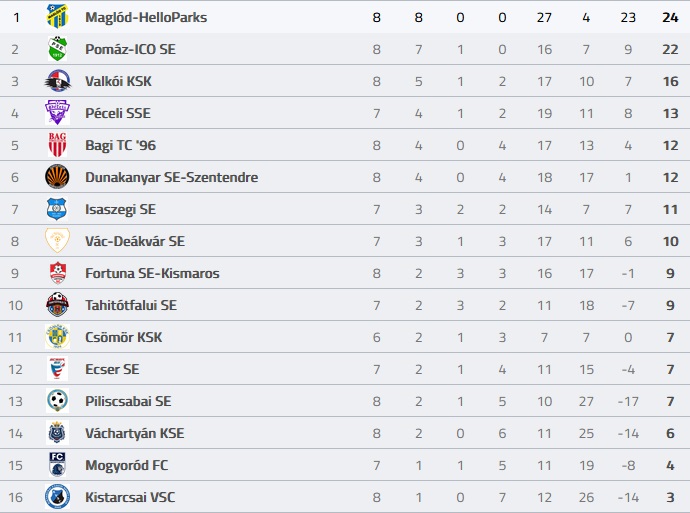Open Váchartyán KSE team name link

[x=134, y=433]
